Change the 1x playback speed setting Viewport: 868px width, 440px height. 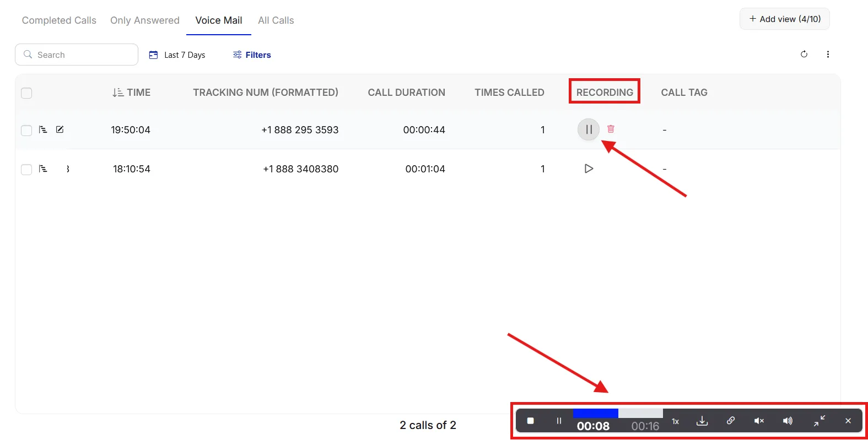click(x=675, y=421)
